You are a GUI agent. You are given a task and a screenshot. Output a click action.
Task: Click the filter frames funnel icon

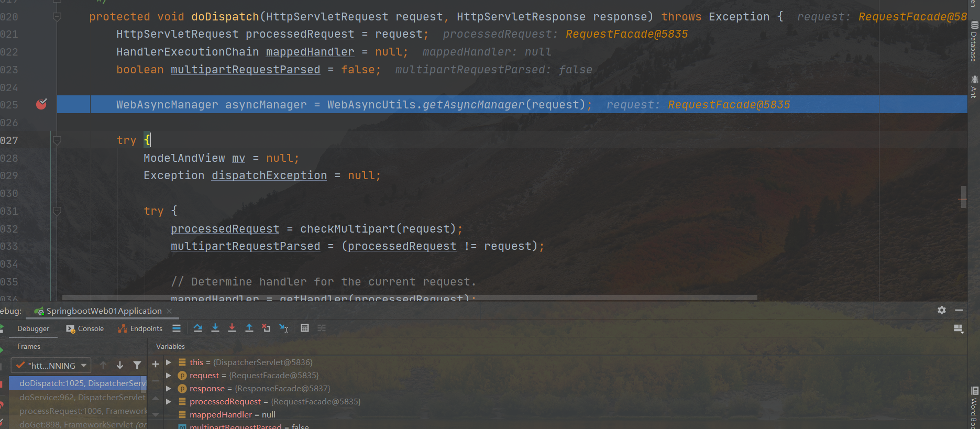(x=137, y=365)
